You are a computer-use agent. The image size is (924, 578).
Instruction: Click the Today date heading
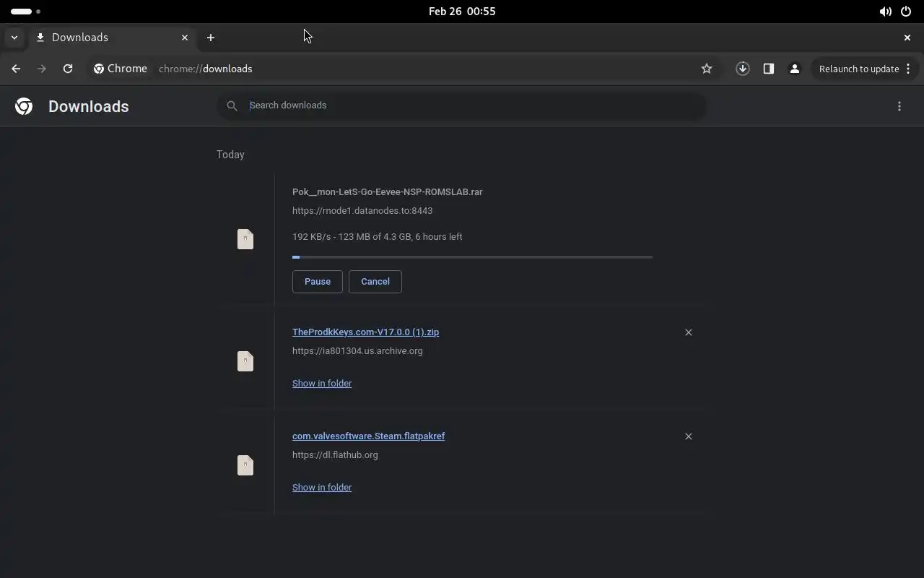pos(230,155)
